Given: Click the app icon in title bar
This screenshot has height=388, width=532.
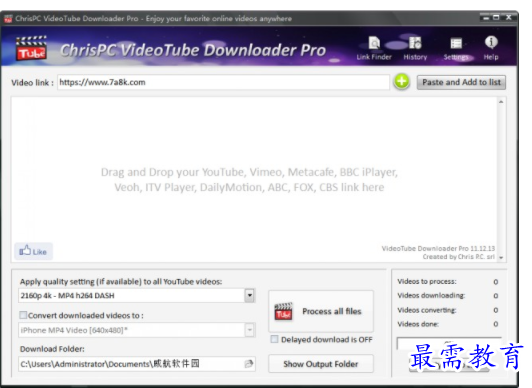Looking at the screenshot, I should (8, 19).
